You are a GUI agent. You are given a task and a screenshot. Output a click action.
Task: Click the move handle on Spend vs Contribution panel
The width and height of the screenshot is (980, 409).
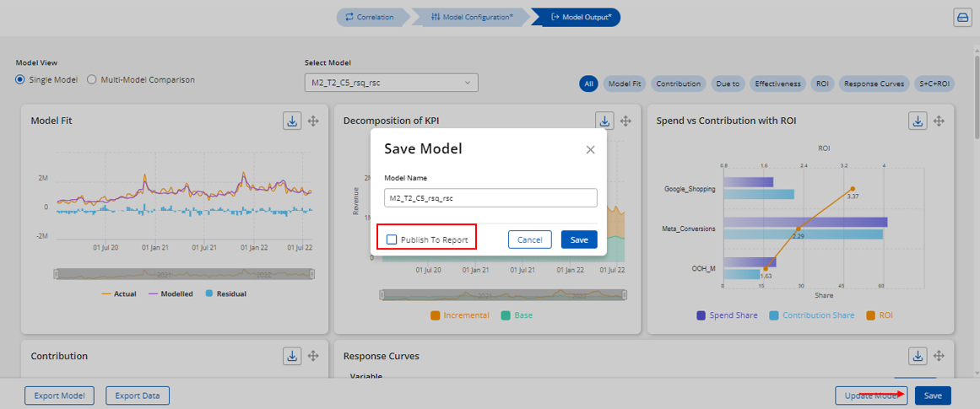(939, 121)
